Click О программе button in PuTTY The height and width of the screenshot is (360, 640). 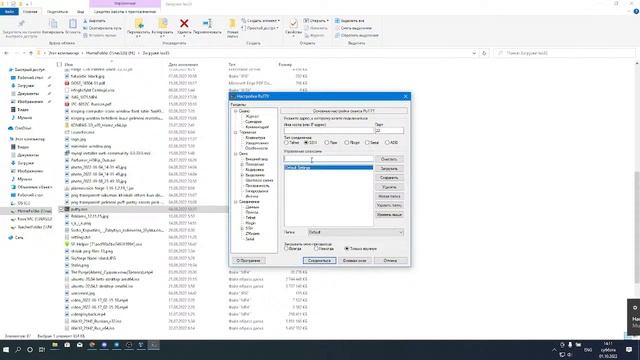(x=249, y=260)
